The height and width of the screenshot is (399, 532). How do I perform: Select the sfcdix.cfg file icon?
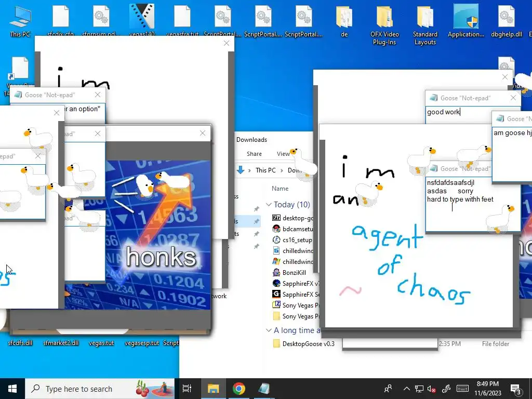[61, 20]
